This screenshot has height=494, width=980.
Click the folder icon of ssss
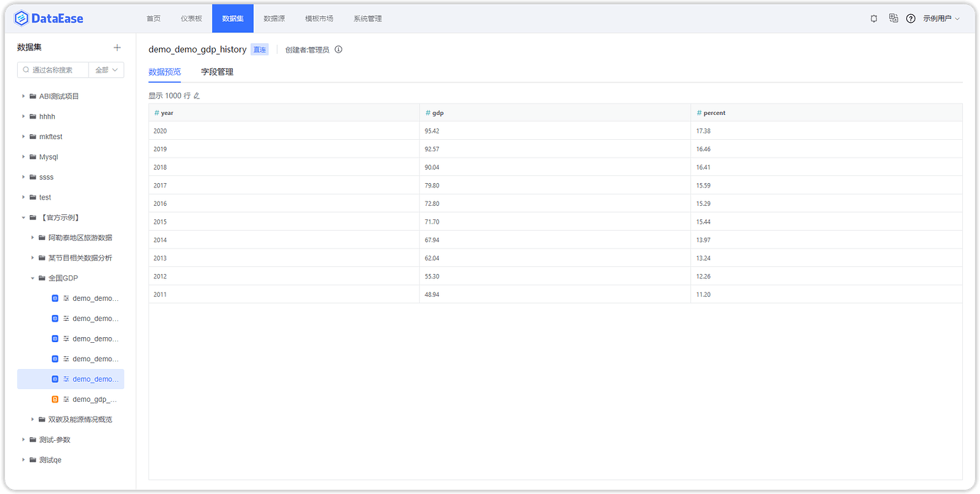[x=33, y=177]
